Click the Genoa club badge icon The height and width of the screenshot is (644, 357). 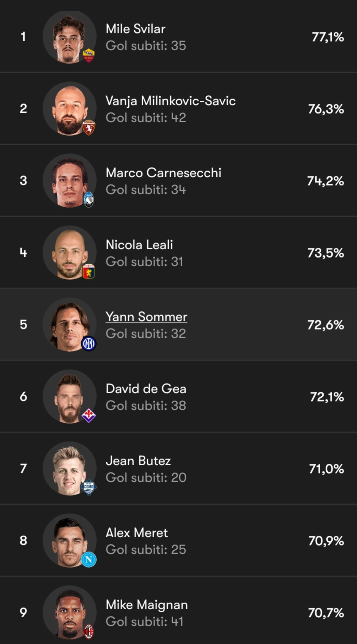pyautogui.click(x=88, y=271)
